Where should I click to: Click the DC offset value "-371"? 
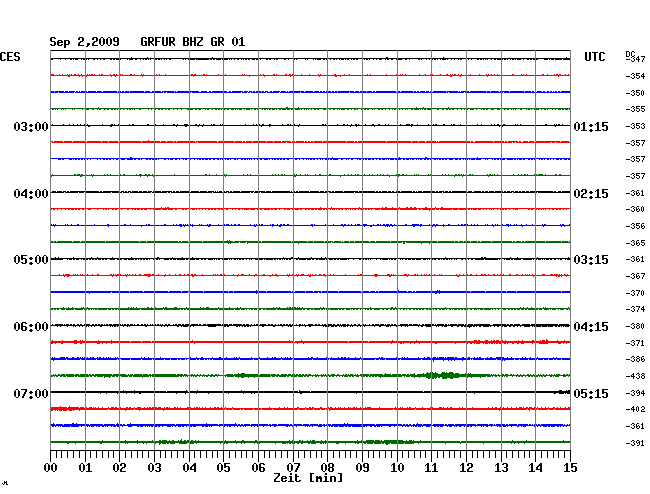point(635,343)
